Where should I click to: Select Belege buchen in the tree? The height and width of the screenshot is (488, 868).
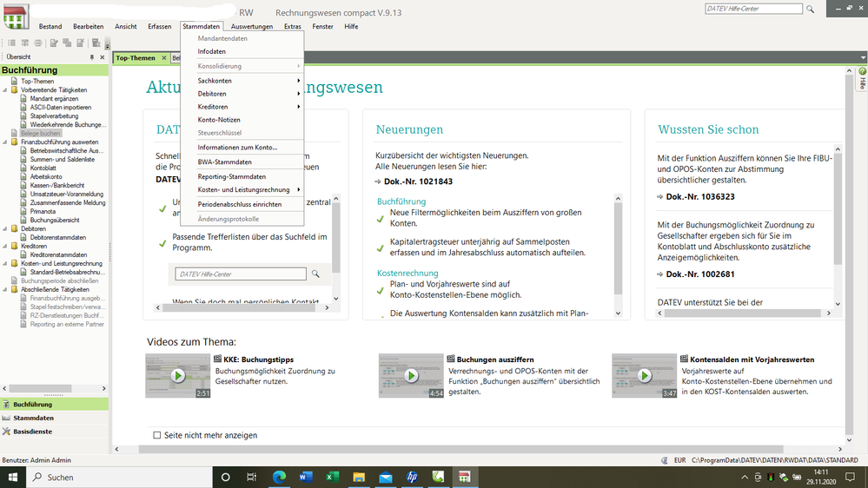click(x=41, y=134)
